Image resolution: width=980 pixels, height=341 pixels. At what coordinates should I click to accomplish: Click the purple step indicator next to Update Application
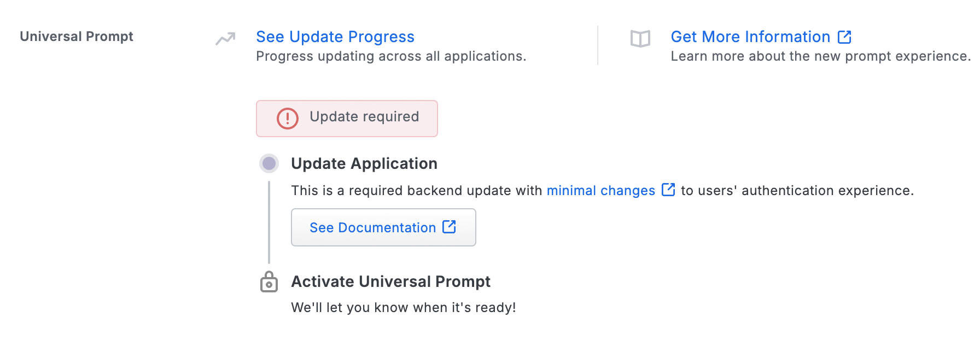(269, 163)
